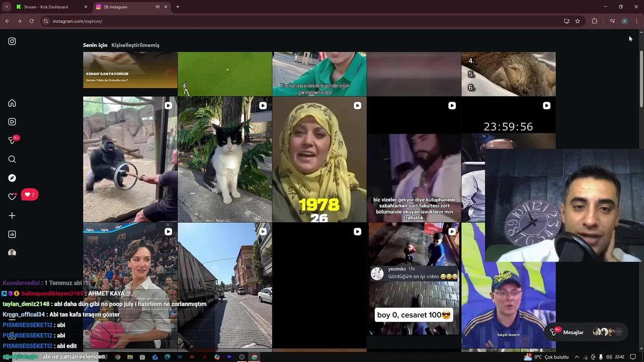Image resolution: width=644 pixels, height=362 pixels.
Task: Open the boy 0, cesaret 100 reel
Action: [414, 286]
